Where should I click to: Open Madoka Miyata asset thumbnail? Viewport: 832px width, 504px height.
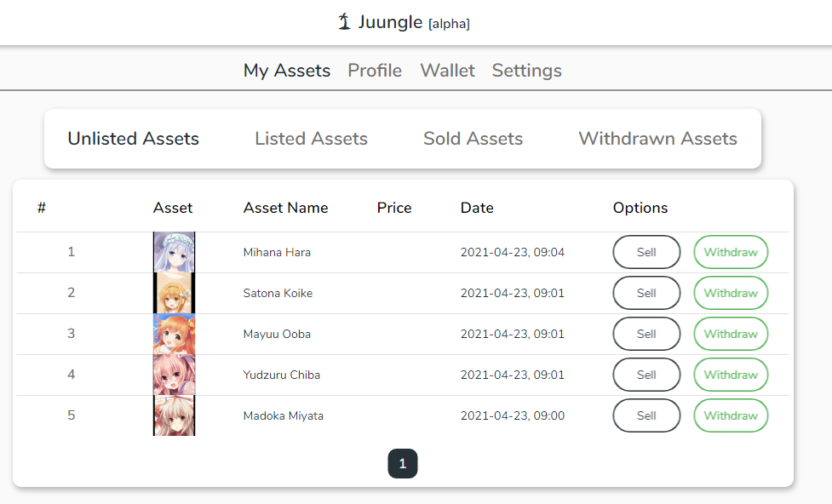tap(174, 415)
